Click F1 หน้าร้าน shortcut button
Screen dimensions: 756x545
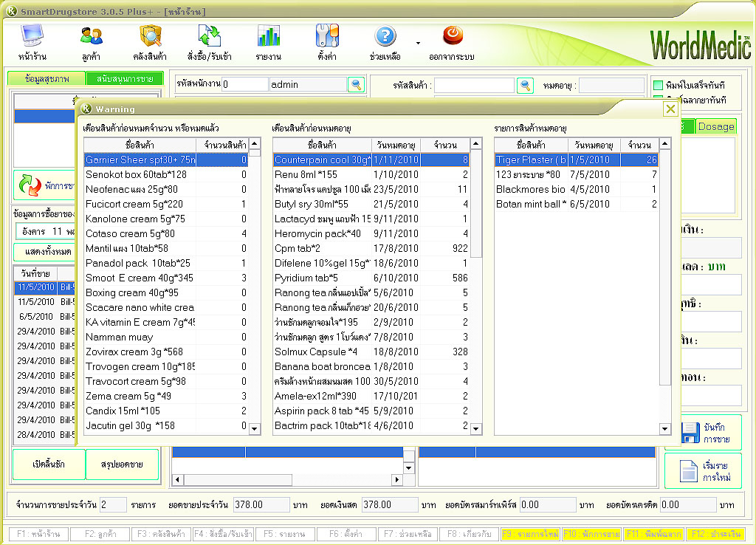point(38,534)
